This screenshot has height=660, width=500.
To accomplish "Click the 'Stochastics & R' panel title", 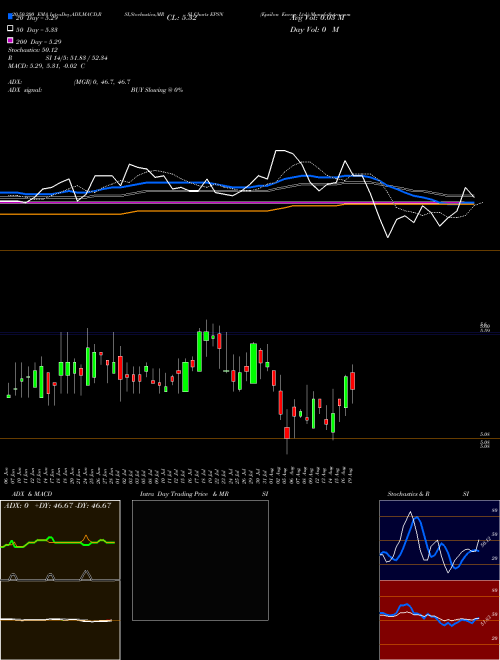I will 408,494.
